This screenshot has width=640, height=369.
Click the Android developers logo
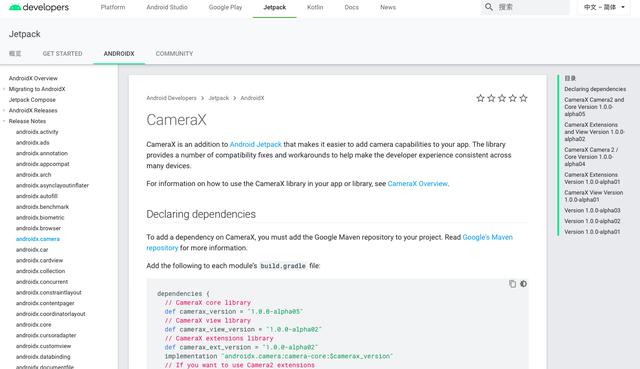(x=39, y=7)
